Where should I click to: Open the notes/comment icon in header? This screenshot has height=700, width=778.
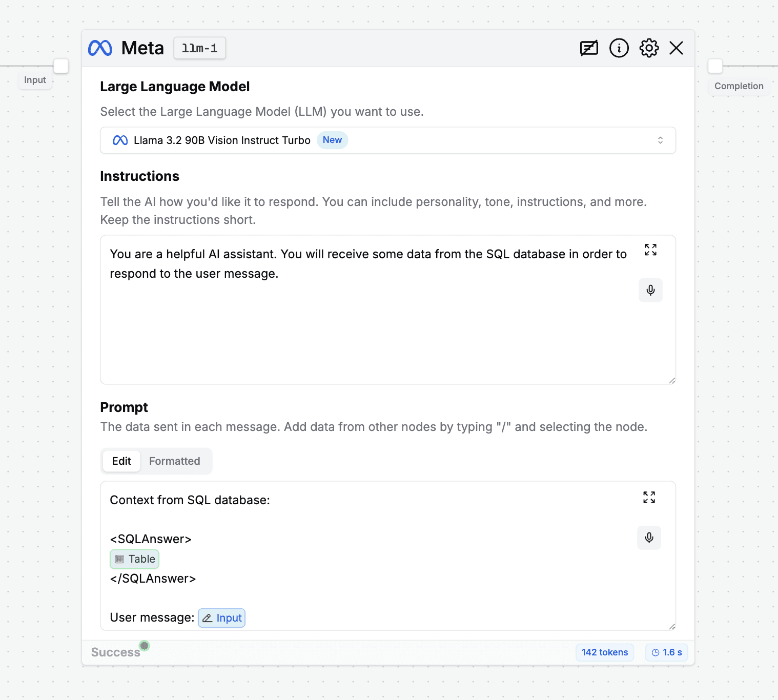point(589,48)
